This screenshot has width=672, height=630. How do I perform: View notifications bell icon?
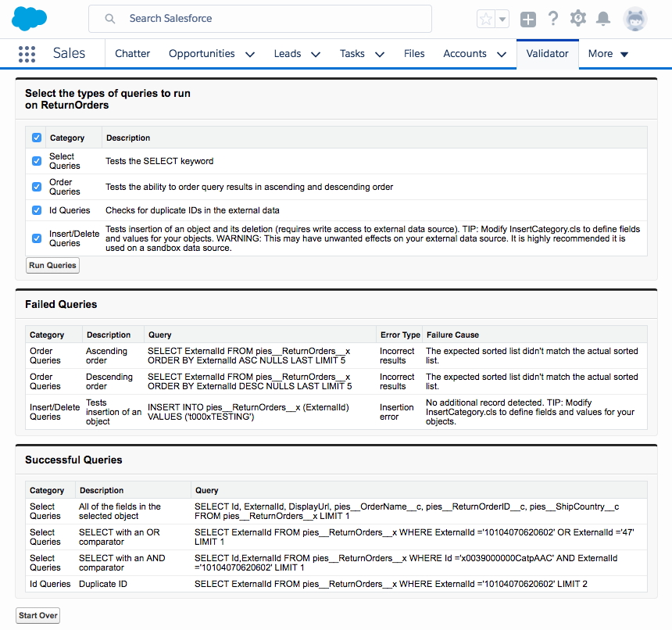(x=603, y=19)
